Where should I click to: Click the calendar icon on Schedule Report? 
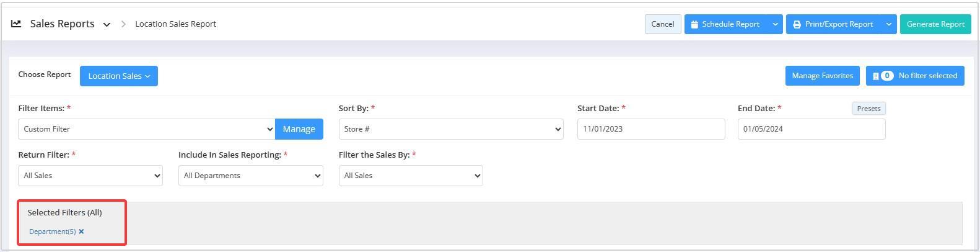pos(694,24)
